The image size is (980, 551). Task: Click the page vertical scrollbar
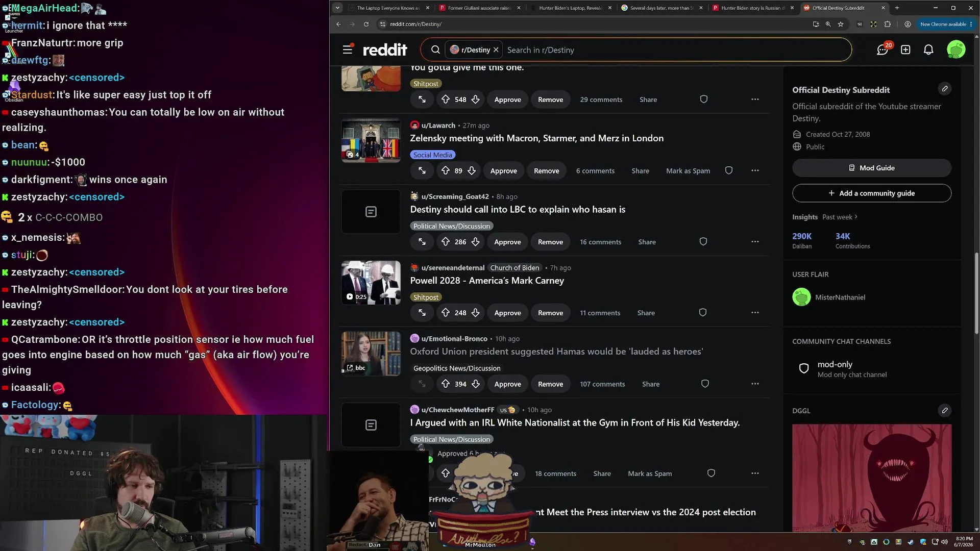tap(976, 293)
